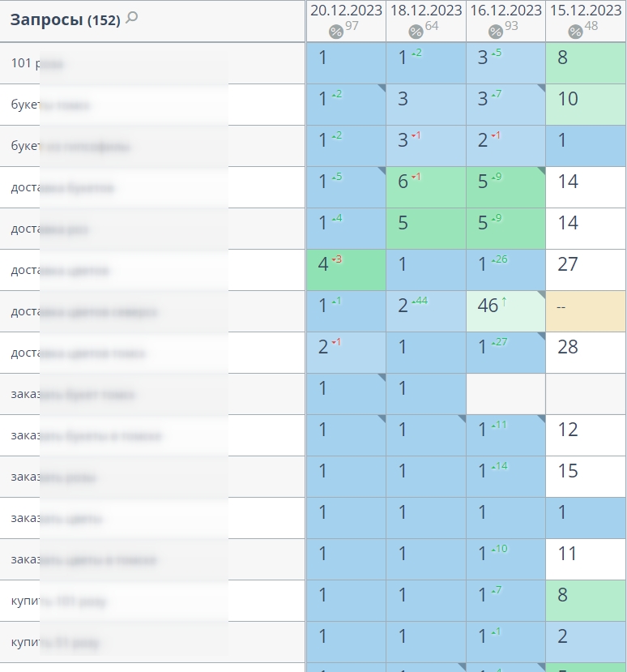
Task: Click the percent icon under 20.12.2023
Action: (336, 32)
